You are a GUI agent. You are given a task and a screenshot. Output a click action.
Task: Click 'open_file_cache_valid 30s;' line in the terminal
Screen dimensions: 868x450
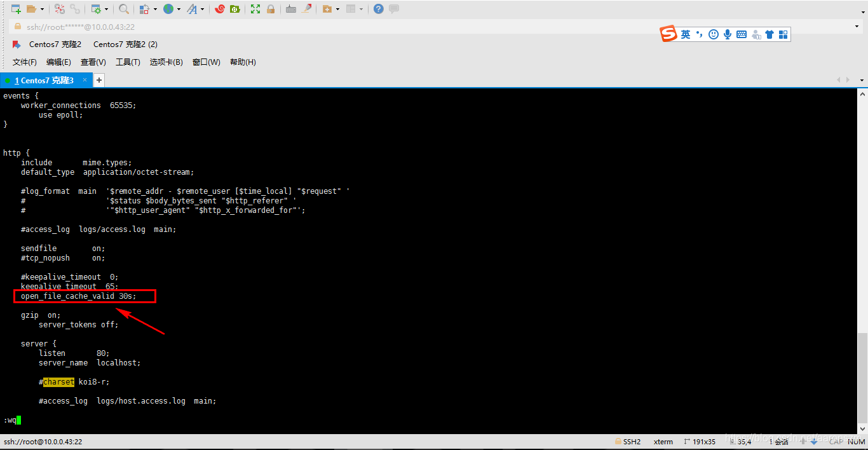pyautogui.click(x=79, y=296)
